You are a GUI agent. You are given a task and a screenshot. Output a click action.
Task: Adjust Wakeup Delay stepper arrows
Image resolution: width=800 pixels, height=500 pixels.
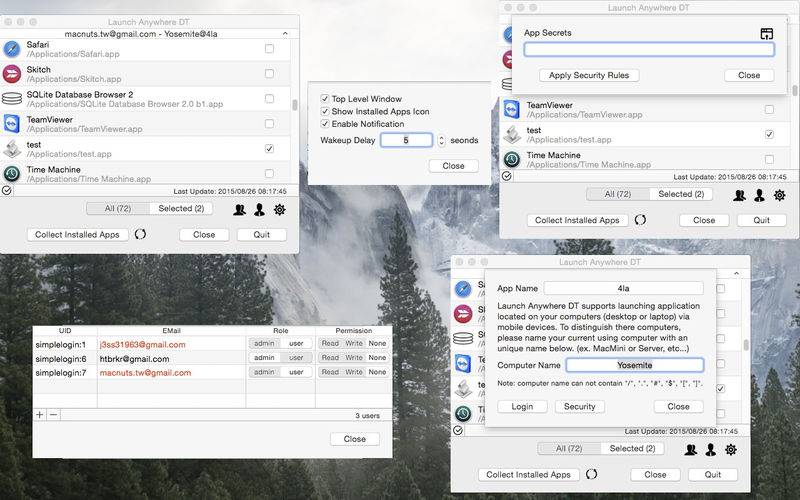pyautogui.click(x=442, y=140)
